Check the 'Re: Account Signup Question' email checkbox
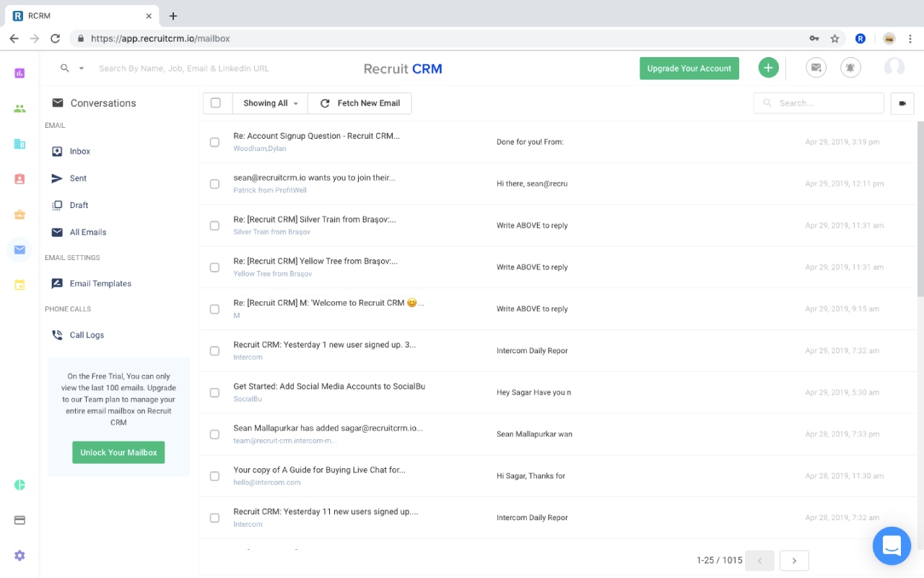The width and height of the screenshot is (924, 578). [x=214, y=142]
